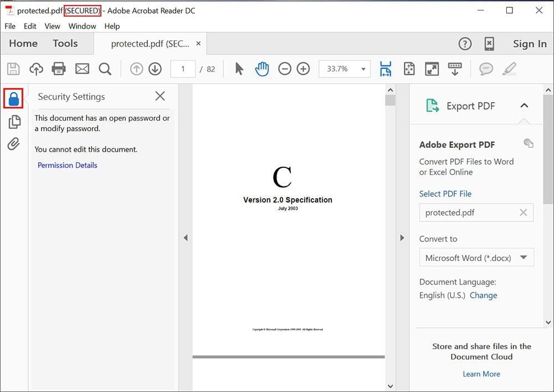
Task: Collapse the left navigation pane arrow
Action: pos(186,238)
